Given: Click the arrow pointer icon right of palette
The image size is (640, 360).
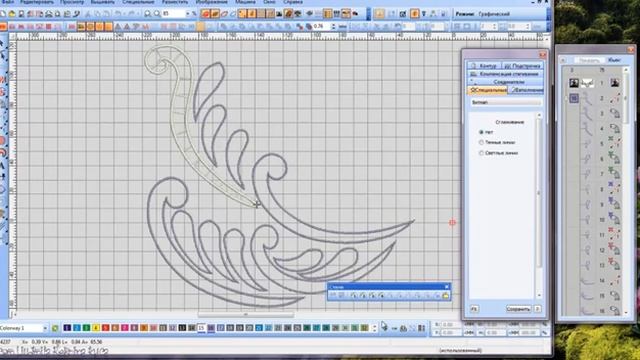Looking at the screenshot, I should pyautogui.click(x=384, y=326).
